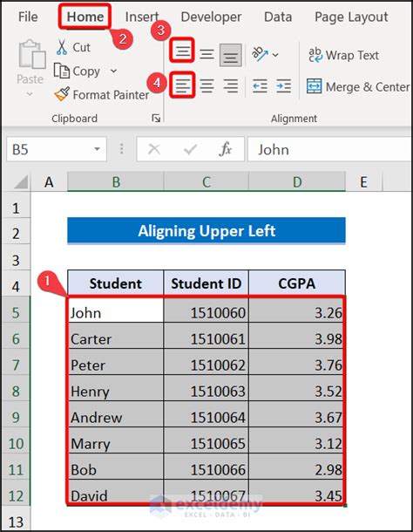The image size is (413, 532).
Task: Select the cell containing Andrew
Action: 116,414
